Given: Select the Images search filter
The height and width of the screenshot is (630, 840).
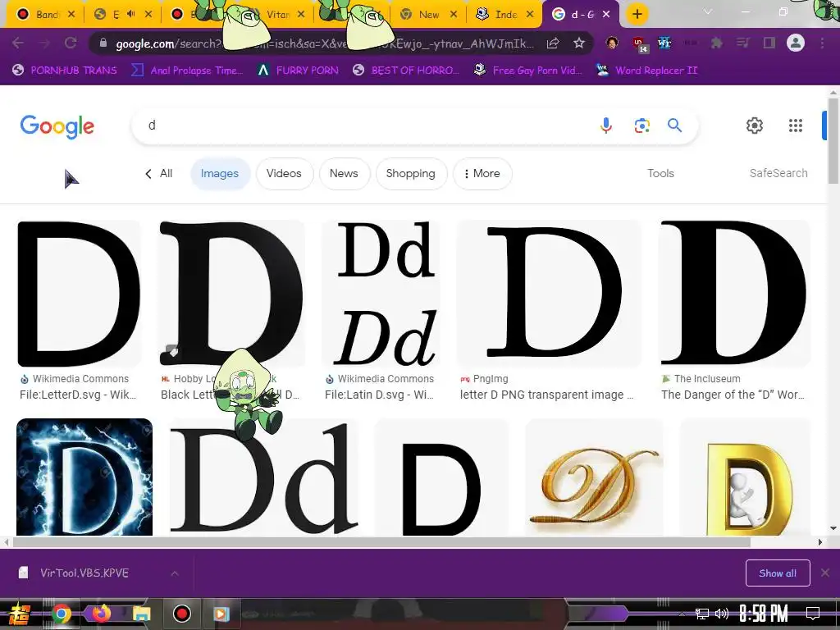Looking at the screenshot, I should click(x=220, y=174).
